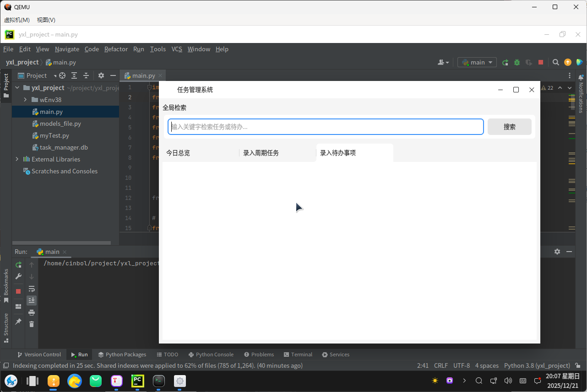Open Problems tool window
Image resolution: width=587 pixels, height=392 pixels.
259,354
